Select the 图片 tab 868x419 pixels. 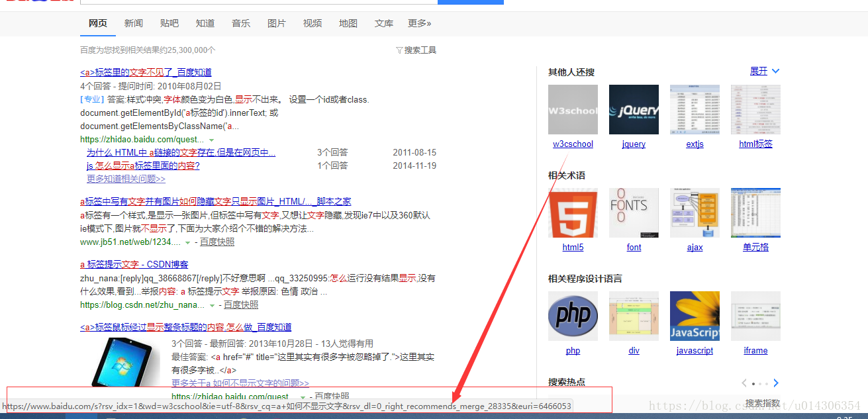[x=276, y=23]
